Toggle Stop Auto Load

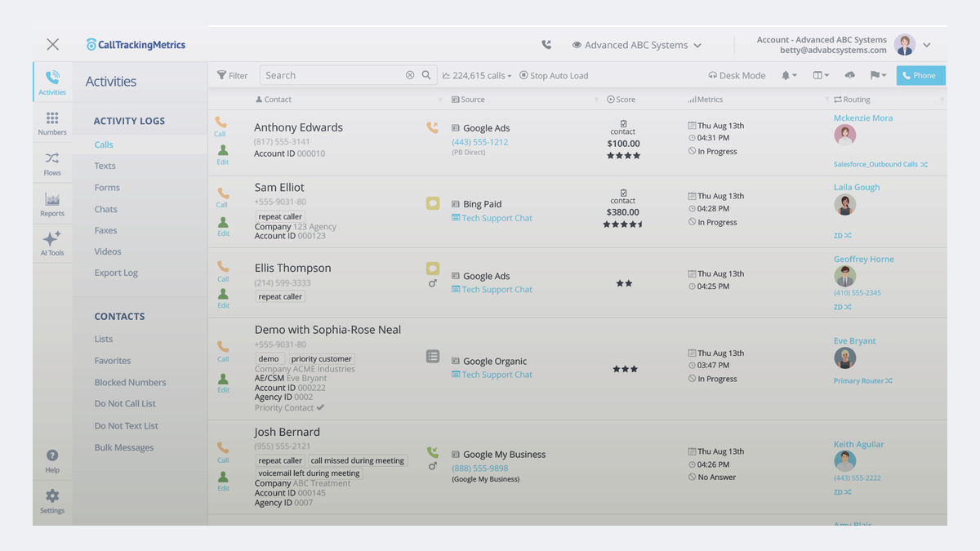pos(554,75)
